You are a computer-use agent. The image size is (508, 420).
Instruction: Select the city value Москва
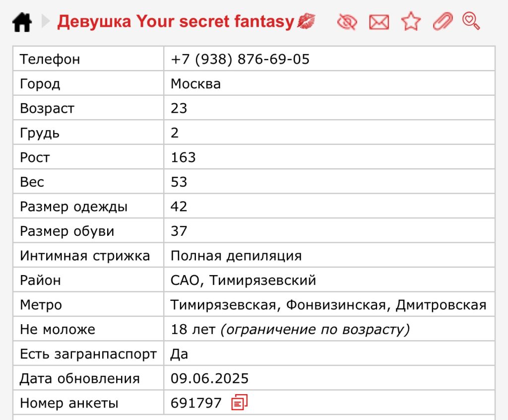coord(195,84)
